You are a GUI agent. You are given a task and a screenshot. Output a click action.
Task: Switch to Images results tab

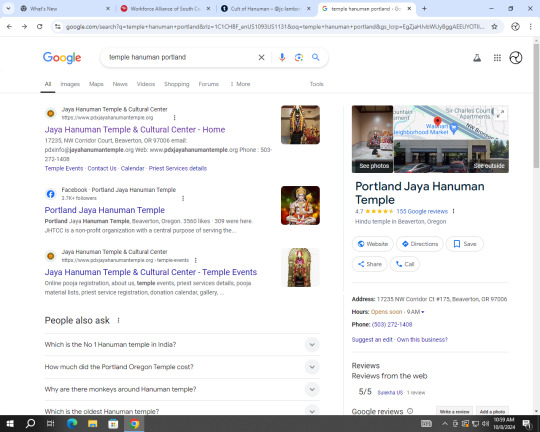tap(70, 84)
